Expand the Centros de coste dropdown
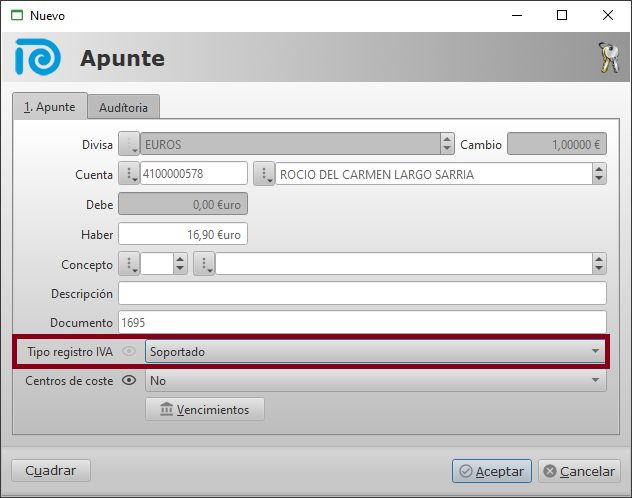The height and width of the screenshot is (498, 632). pyautogui.click(x=596, y=381)
